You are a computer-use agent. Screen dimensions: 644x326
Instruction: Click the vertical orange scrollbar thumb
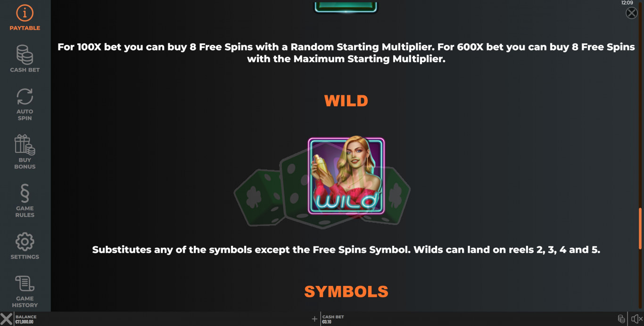pos(640,228)
